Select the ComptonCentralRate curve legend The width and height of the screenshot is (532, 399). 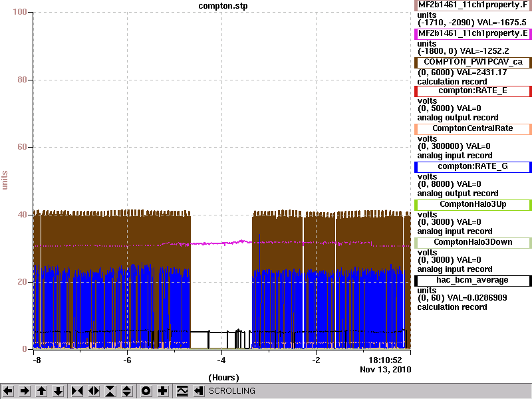tap(473, 128)
